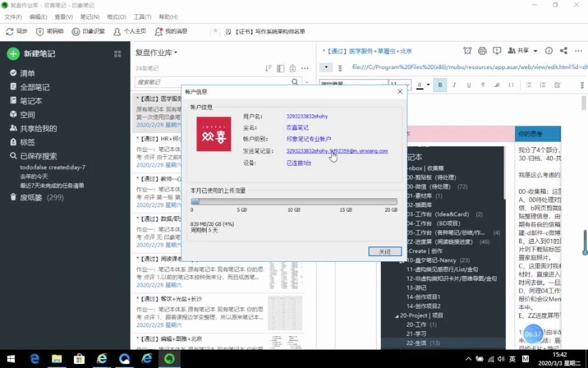The image size is (588, 368).
Task: Click the print note icon
Action: click(x=481, y=51)
